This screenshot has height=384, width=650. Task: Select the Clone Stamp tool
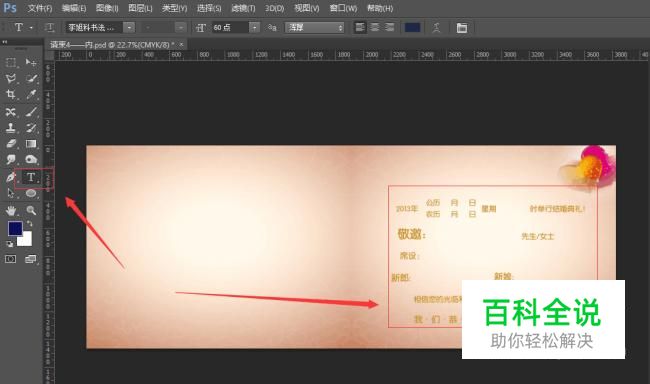11,128
